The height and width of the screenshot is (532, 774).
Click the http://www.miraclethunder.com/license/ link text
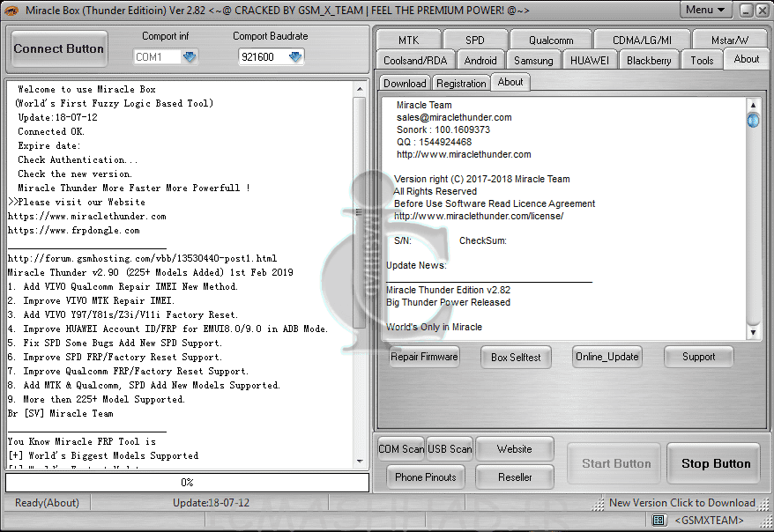[479, 216]
